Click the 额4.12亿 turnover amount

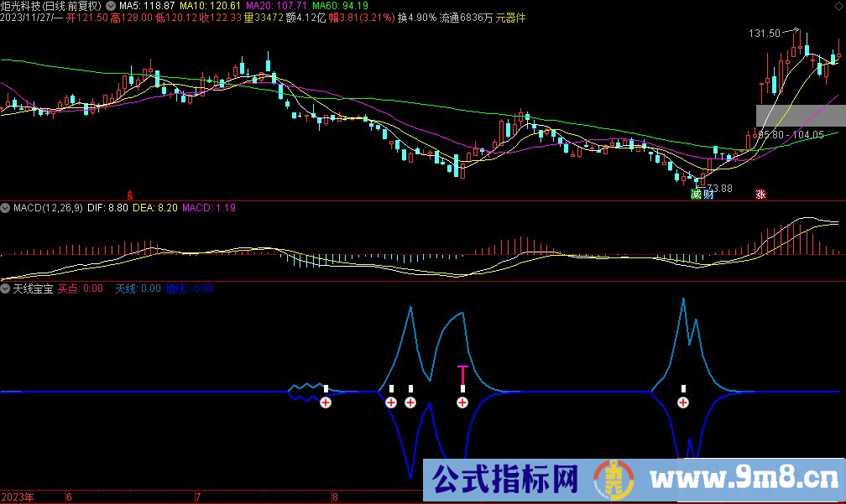coord(305,18)
